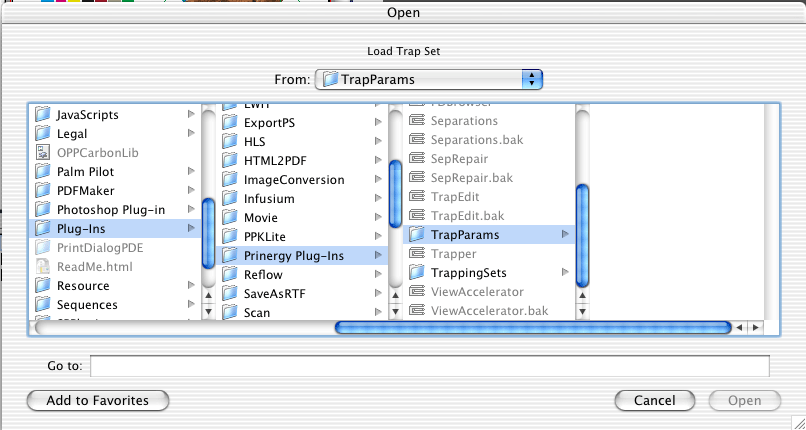Click the JavaScripts folder icon
The width and height of the screenshot is (806, 430).
coord(43,115)
